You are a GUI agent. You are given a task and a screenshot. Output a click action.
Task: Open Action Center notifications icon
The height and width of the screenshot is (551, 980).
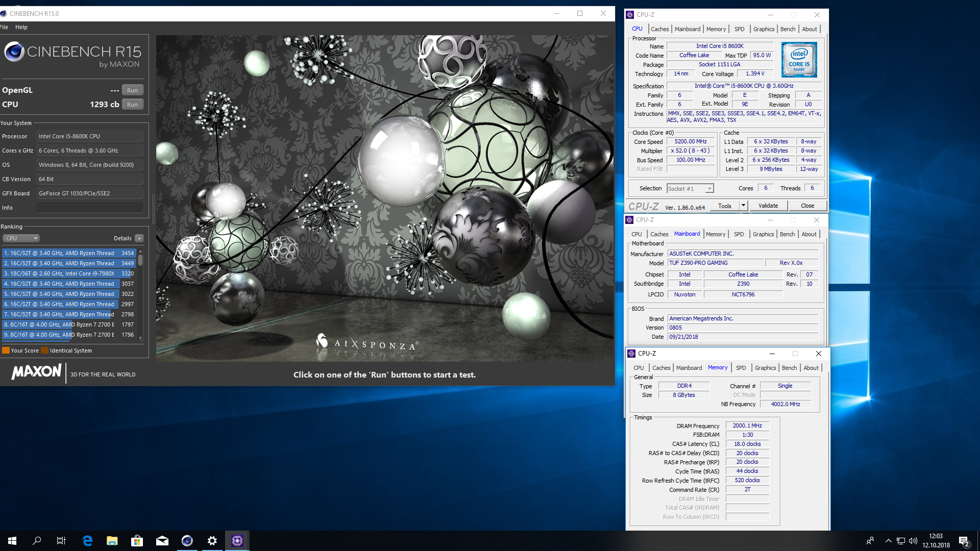pos(964,541)
